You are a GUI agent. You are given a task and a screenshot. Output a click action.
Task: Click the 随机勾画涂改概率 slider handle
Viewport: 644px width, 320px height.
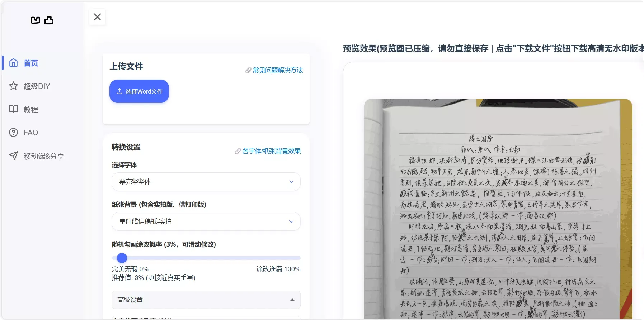coord(122,258)
